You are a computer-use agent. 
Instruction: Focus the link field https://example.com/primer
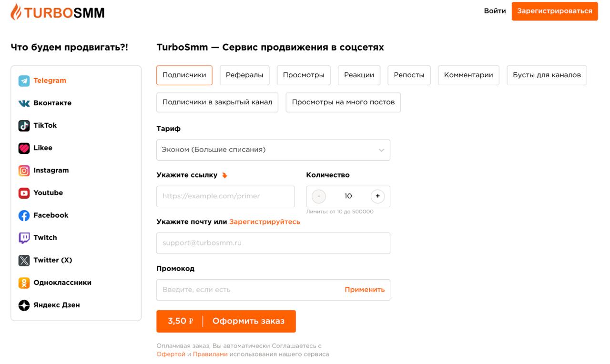tap(225, 196)
